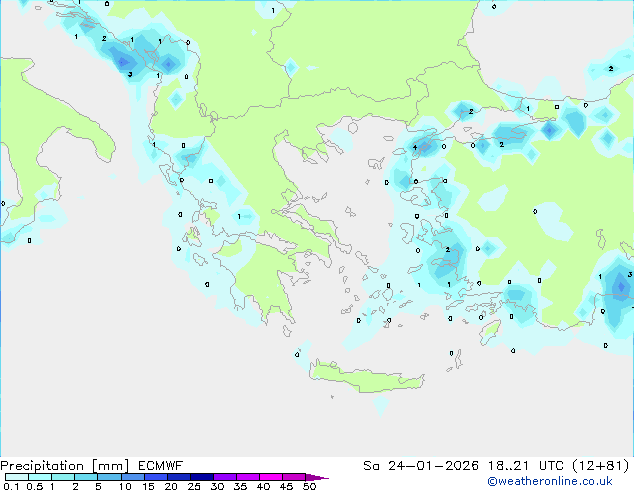
Task: Click the dark blue rain core near Albania
Action: pyautogui.click(x=127, y=62)
